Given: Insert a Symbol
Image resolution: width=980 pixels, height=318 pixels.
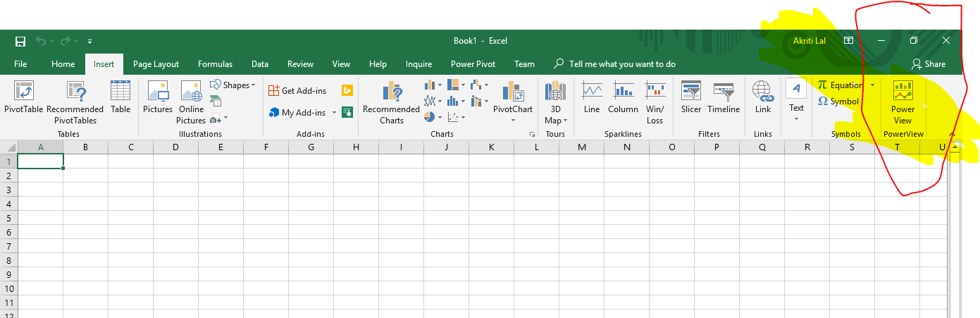Looking at the screenshot, I should pyautogui.click(x=838, y=102).
